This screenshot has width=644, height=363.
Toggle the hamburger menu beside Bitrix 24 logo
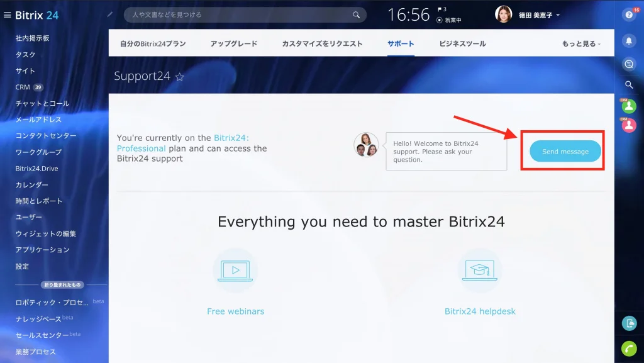tap(7, 15)
